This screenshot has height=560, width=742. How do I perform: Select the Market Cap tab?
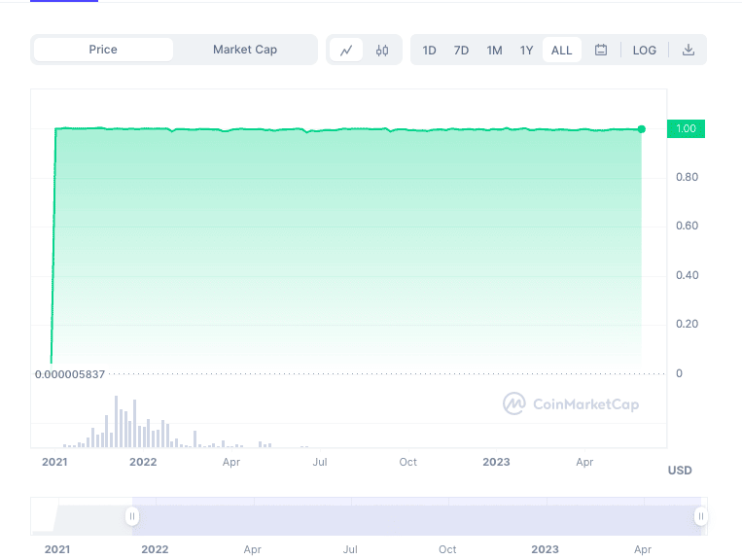click(245, 50)
